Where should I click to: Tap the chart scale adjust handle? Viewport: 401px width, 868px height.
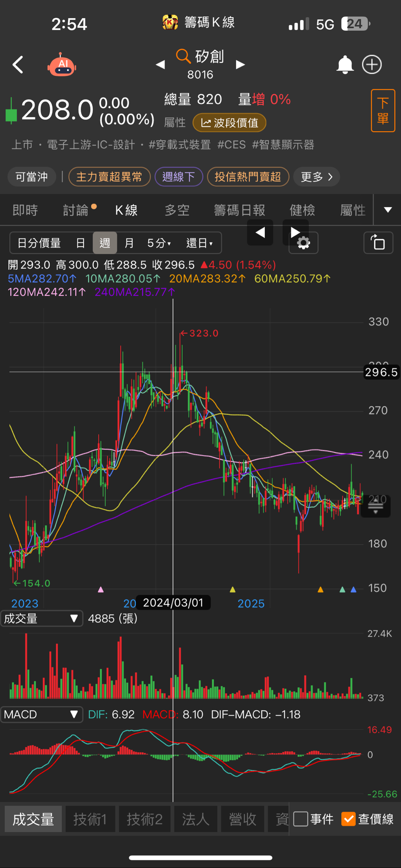coord(375,507)
